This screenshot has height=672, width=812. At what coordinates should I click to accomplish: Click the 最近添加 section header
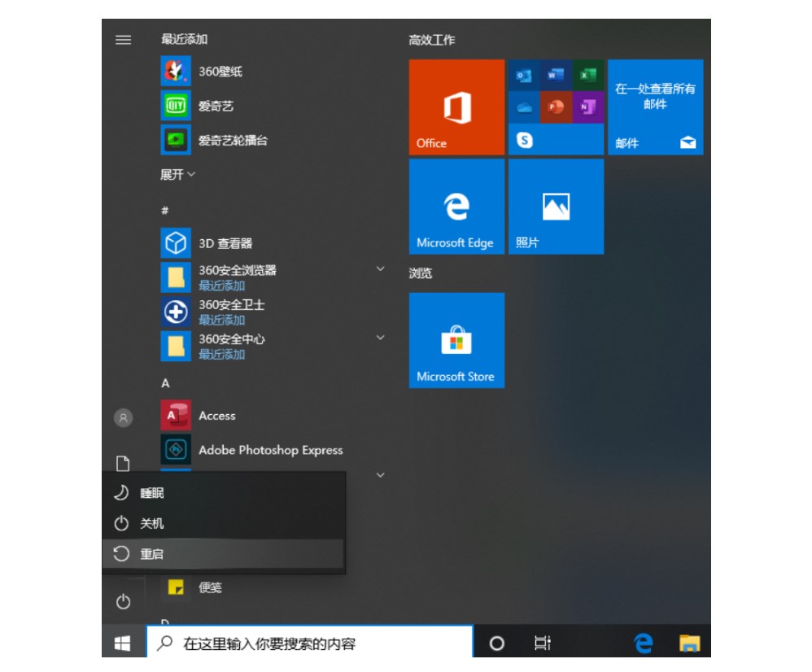click(185, 39)
